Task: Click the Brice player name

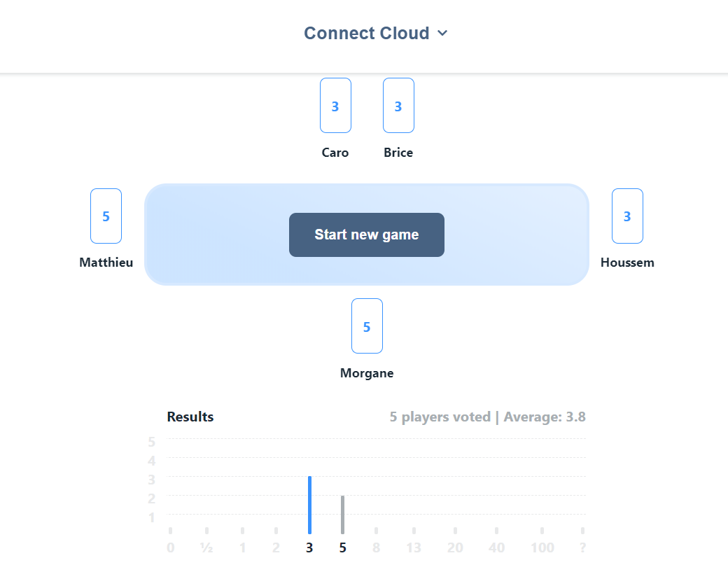Action: pos(398,153)
